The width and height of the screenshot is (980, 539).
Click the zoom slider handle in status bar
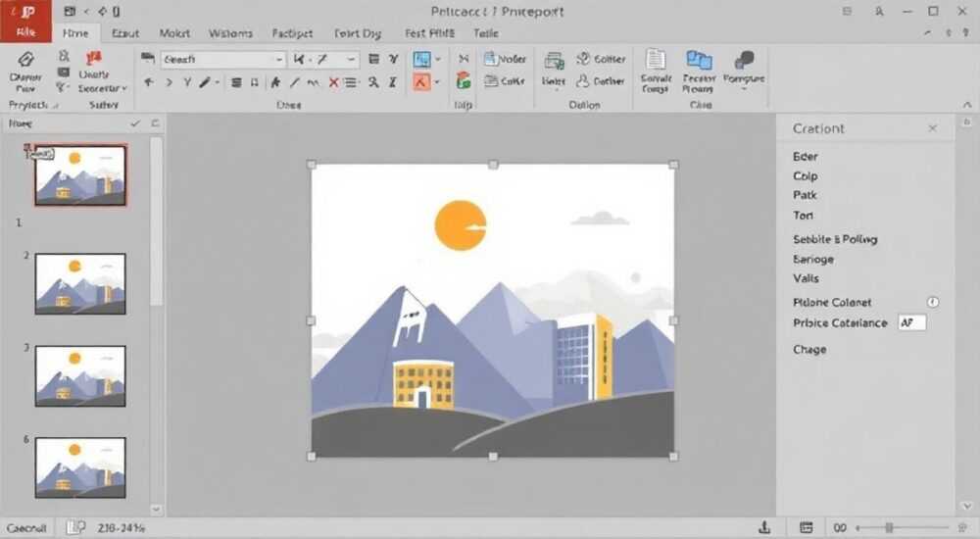pyautogui.click(x=889, y=528)
